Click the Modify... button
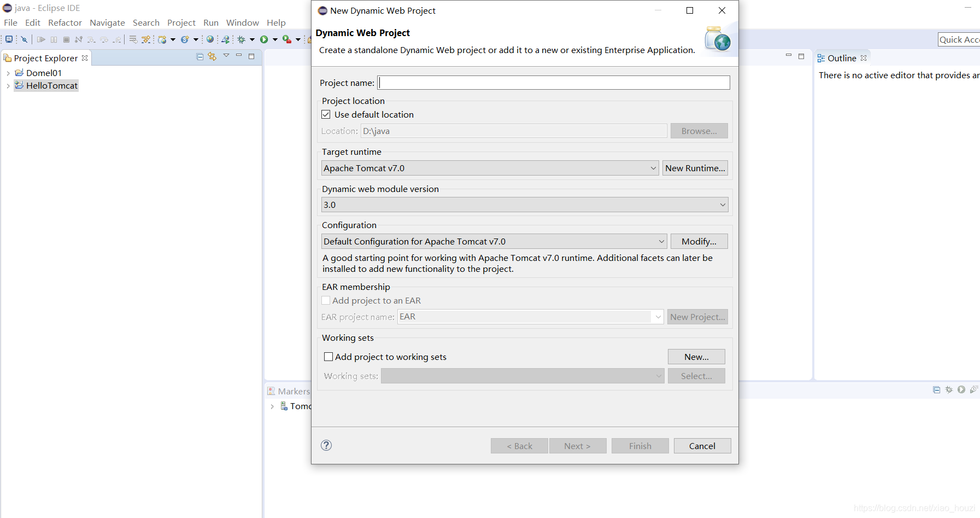This screenshot has height=518, width=980. (x=699, y=241)
